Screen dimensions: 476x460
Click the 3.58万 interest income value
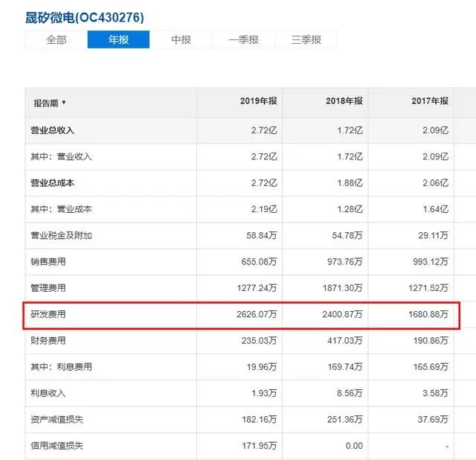click(x=436, y=393)
